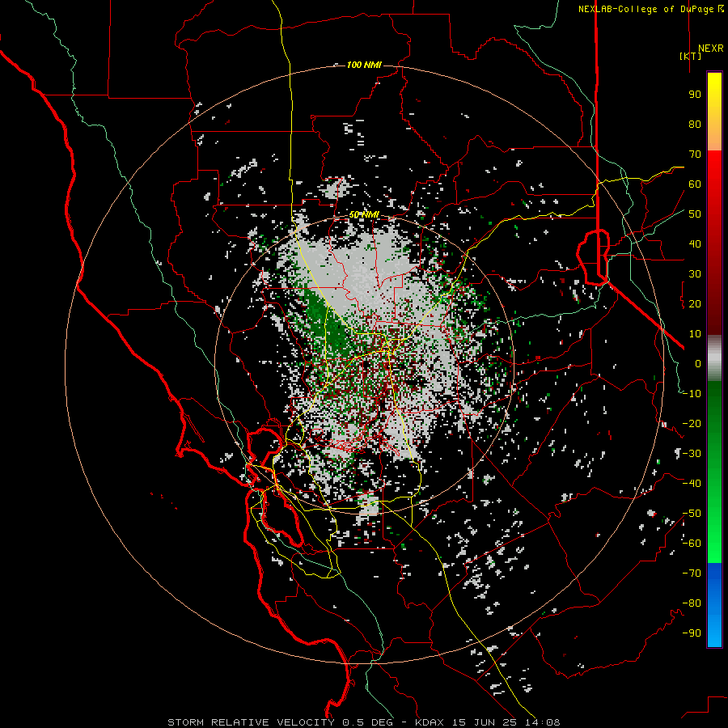
Task: Click the -90 value on the velocity scale
Action: point(692,633)
